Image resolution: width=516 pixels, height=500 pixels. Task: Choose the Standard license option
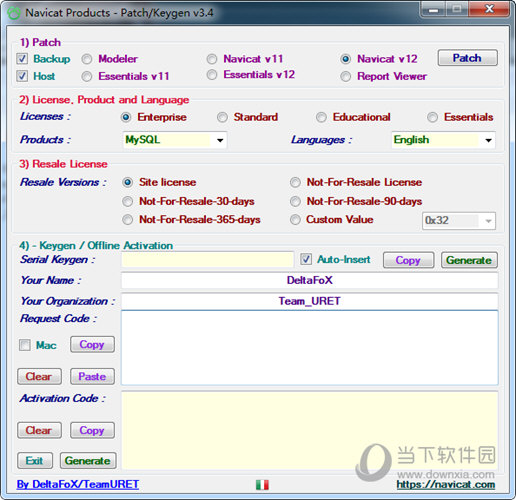(222, 117)
